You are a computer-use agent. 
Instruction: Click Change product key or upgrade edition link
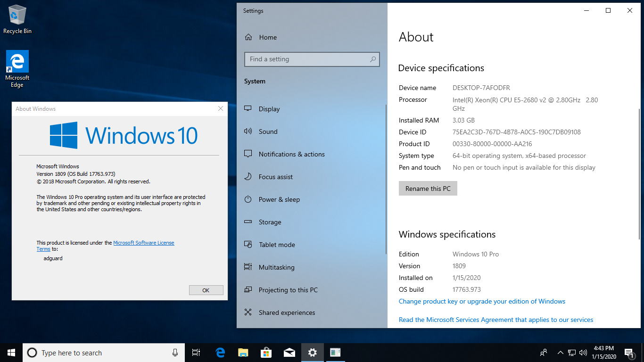click(482, 301)
